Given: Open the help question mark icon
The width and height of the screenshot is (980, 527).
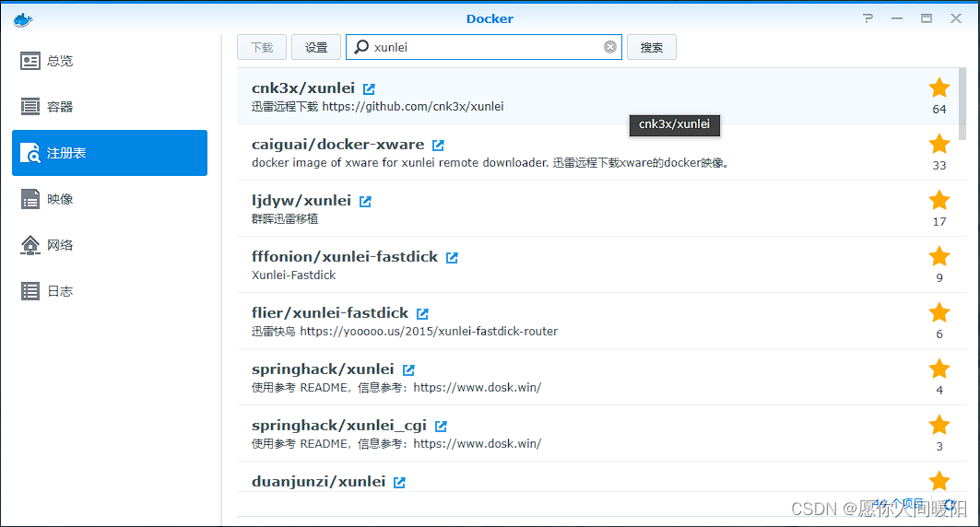Looking at the screenshot, I should coord(868,18).
